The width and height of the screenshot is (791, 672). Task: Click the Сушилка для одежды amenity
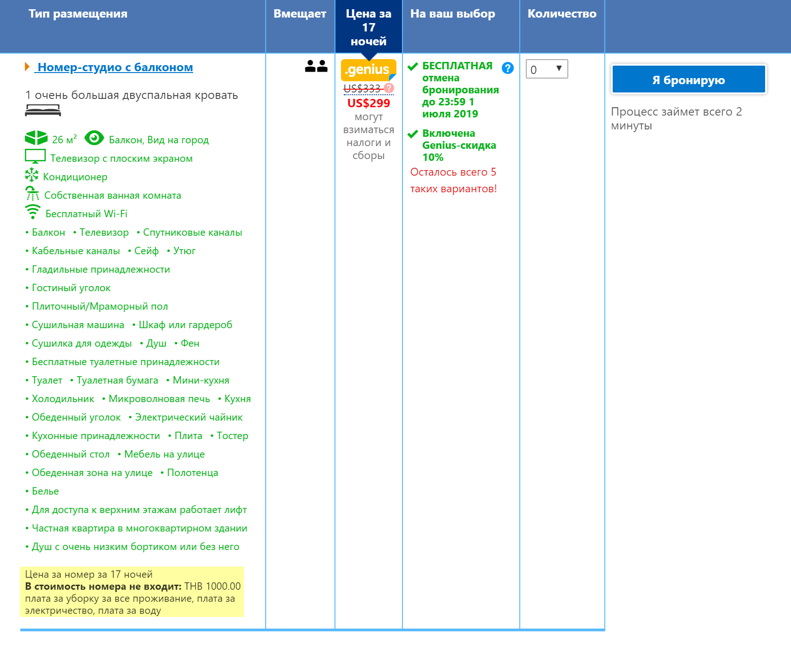click(x=82, y=343)
